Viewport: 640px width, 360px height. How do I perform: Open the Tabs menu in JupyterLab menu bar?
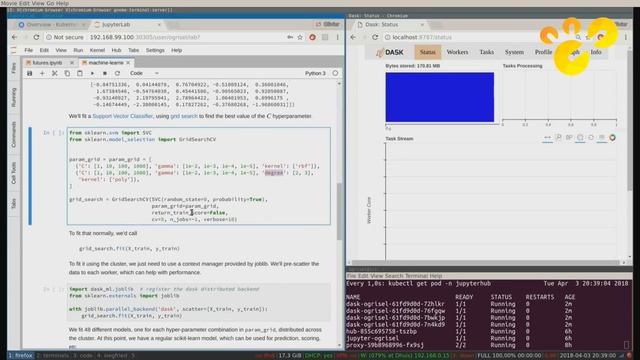click(133, 50)
